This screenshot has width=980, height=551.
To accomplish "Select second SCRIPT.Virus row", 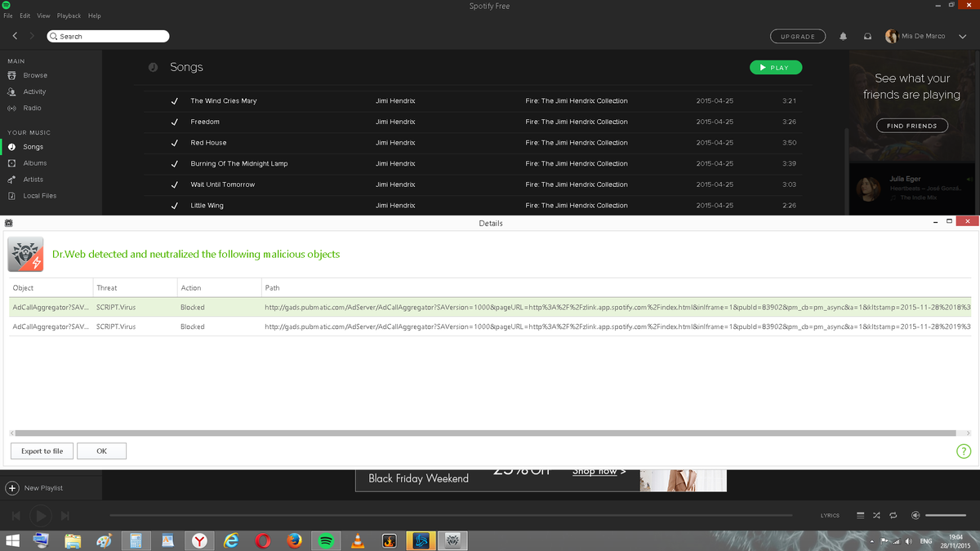I will click(490, 327).
